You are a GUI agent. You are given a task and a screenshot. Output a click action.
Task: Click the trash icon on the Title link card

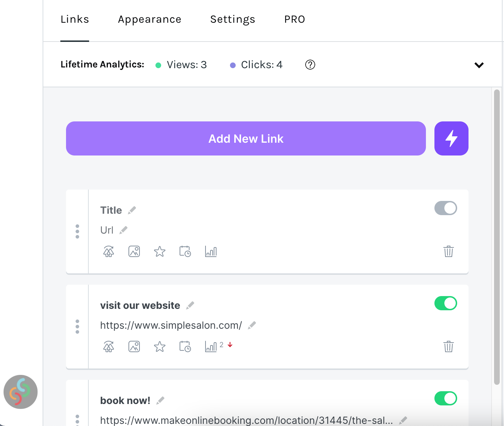(x=449, y=251)
